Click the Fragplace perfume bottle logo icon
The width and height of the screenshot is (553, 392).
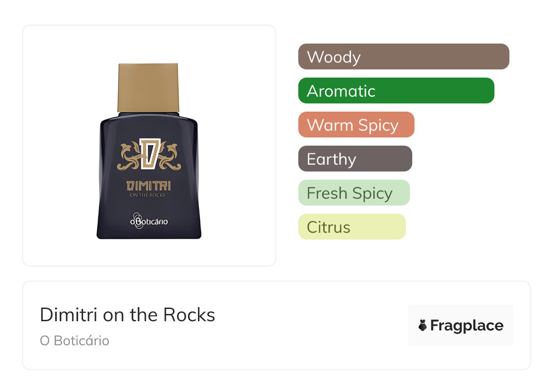(x=423, y=326)
